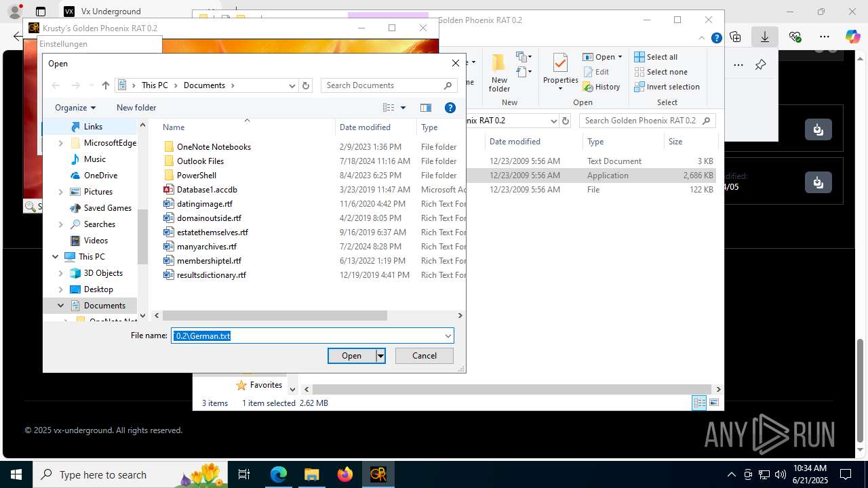Click History in the Explorer ribbon
This screenshot has height=488, width=868.
point(601,87)
